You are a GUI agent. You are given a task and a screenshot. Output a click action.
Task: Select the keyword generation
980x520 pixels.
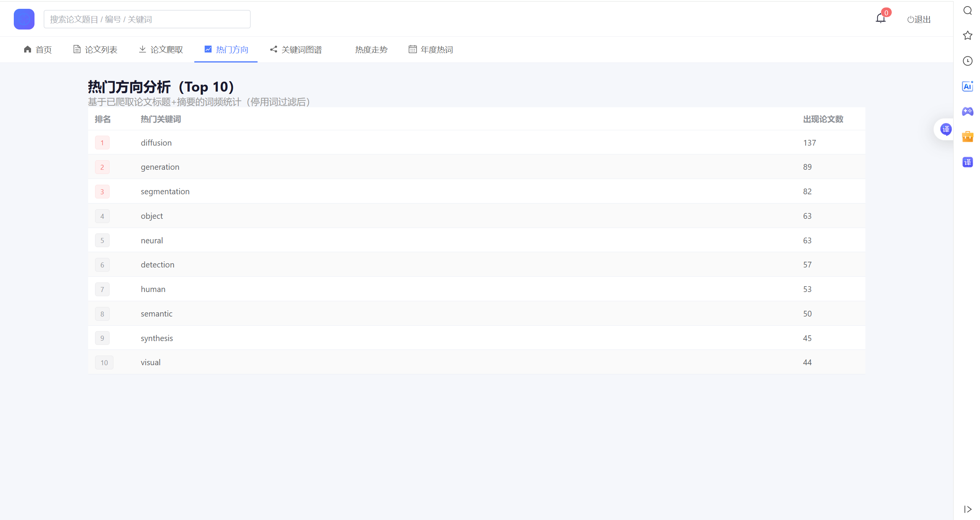tap(160, 167)
